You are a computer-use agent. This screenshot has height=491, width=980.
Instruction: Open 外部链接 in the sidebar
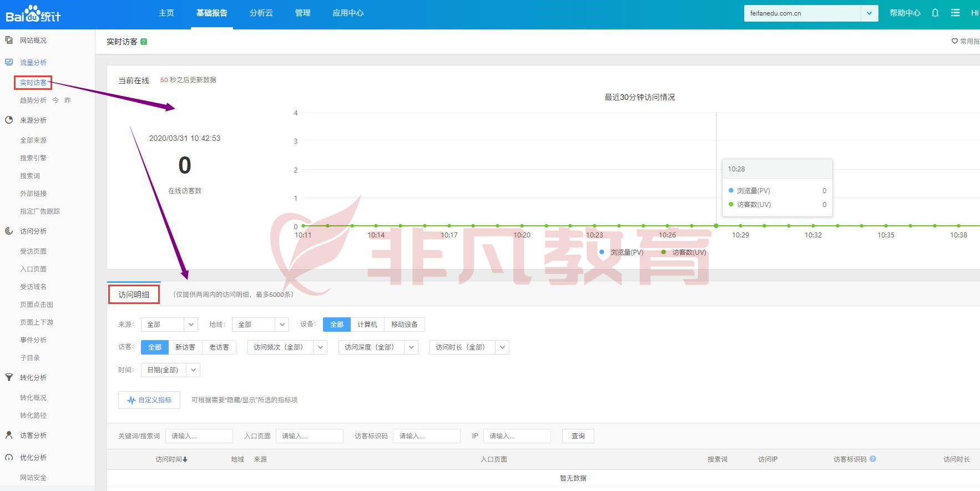(33, 194)
